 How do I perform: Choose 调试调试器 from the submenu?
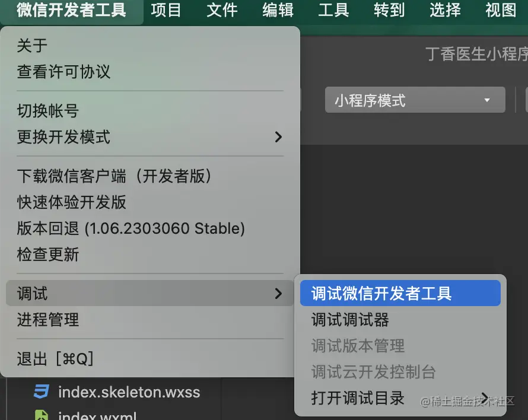click(400, 320)
